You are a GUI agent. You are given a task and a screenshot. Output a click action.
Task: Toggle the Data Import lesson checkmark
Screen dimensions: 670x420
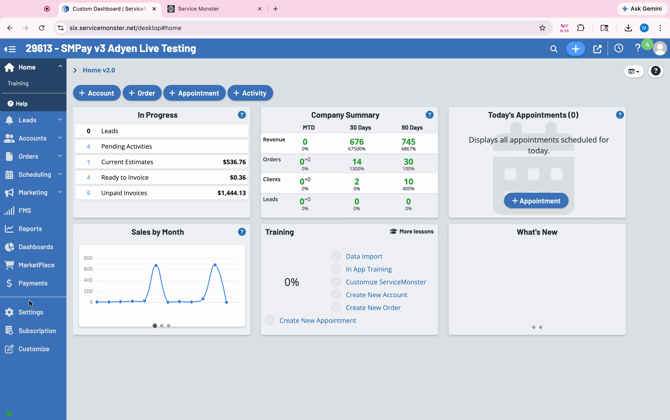336,256
